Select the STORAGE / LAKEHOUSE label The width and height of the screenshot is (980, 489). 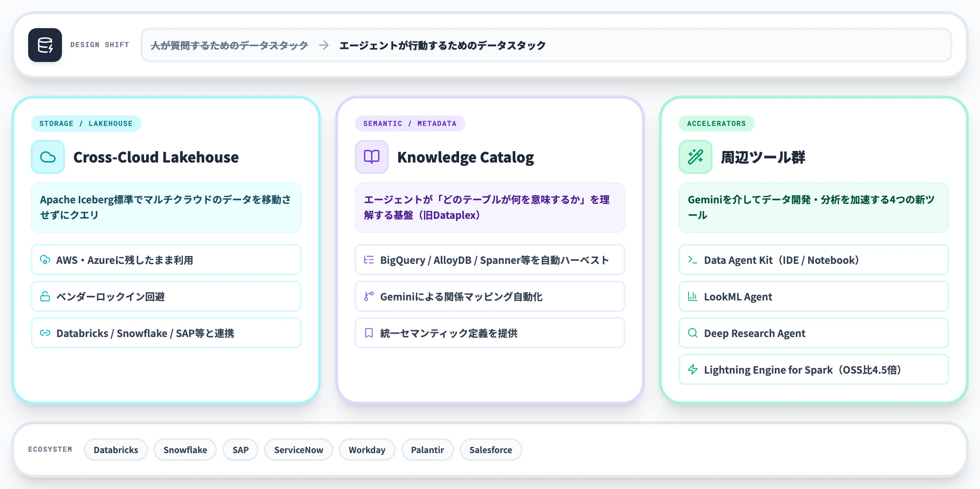[x=86, y=123]
